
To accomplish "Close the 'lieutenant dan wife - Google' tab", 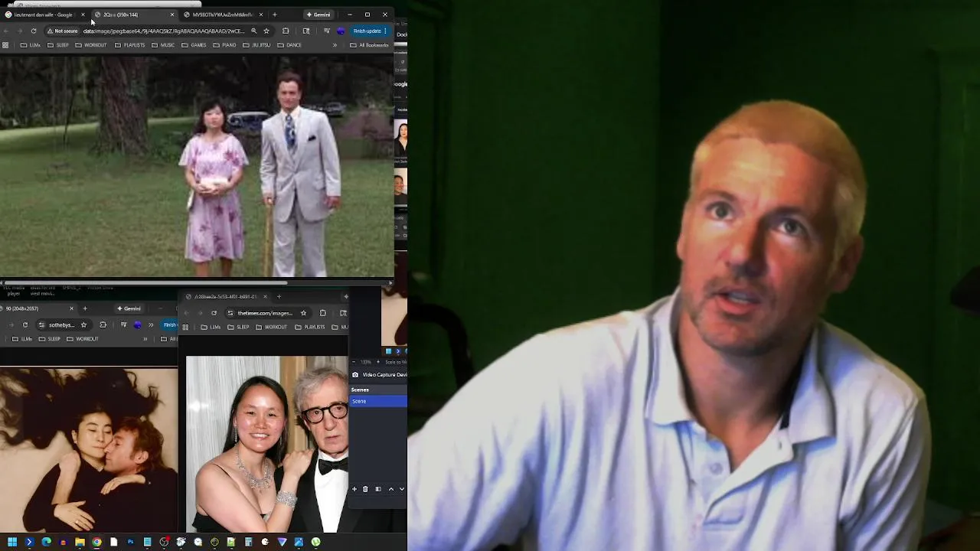I will tap(83, 15).
